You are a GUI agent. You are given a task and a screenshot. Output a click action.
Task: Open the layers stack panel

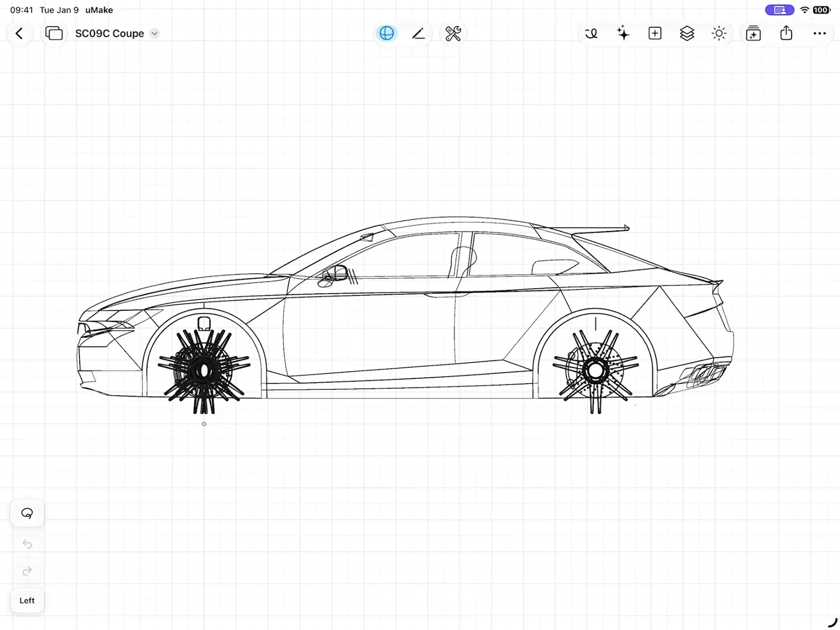pyautogui.click(x=687, y=33)
